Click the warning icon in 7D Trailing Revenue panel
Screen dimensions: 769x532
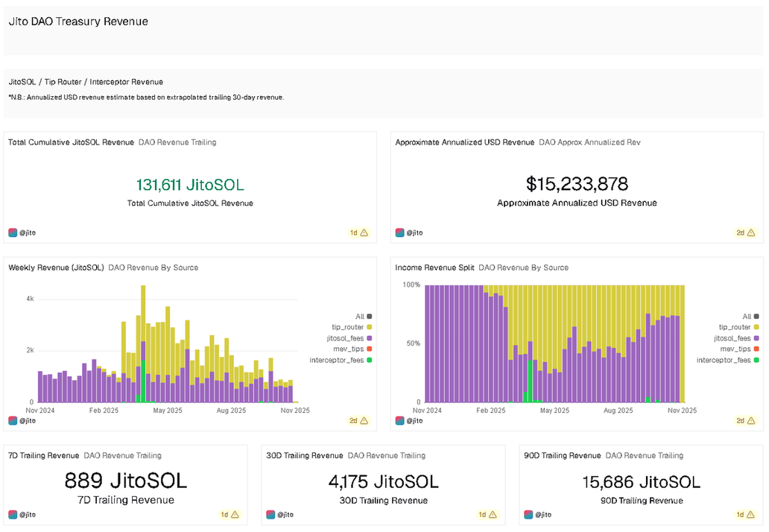click(235, 514)
